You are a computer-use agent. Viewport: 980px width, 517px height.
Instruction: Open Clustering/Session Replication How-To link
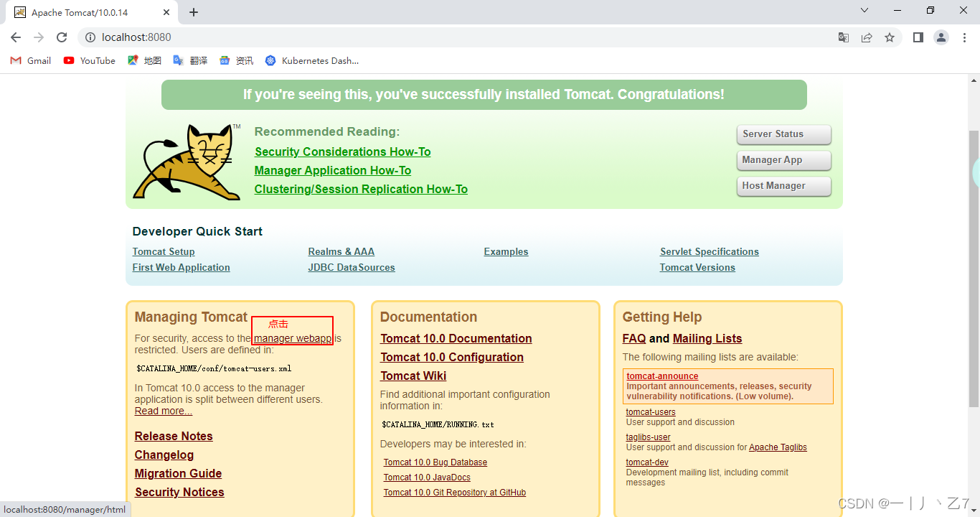coord(361,189)
